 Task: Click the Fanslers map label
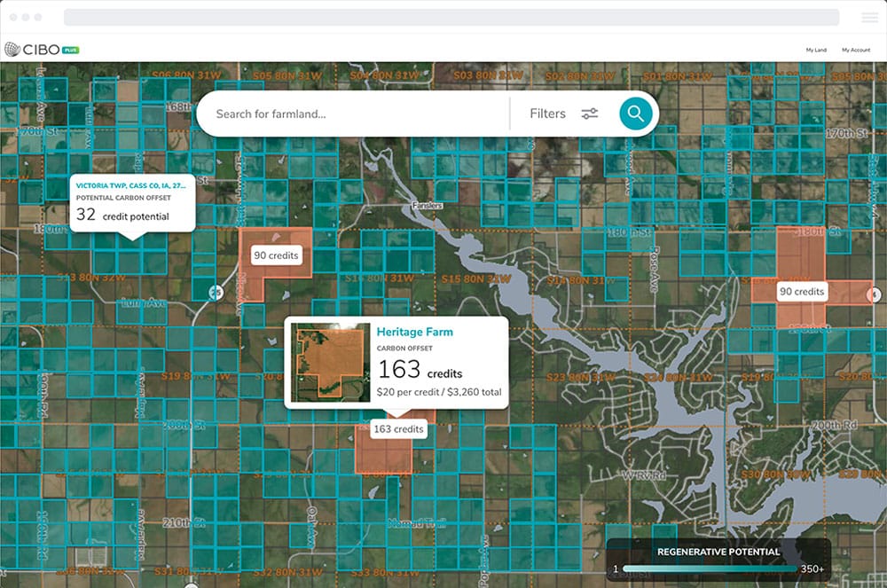coord(428,206)
